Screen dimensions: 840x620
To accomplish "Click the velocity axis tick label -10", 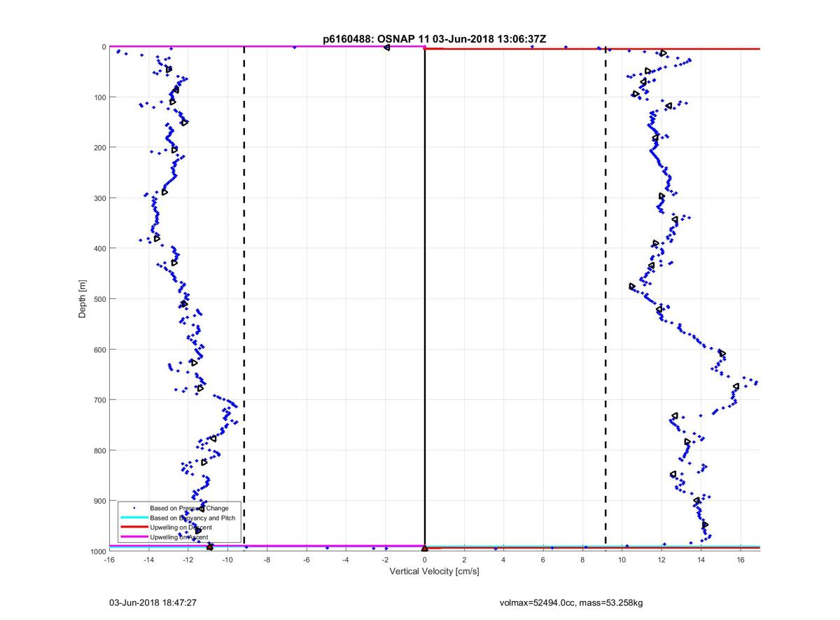I will click(227, 560).
